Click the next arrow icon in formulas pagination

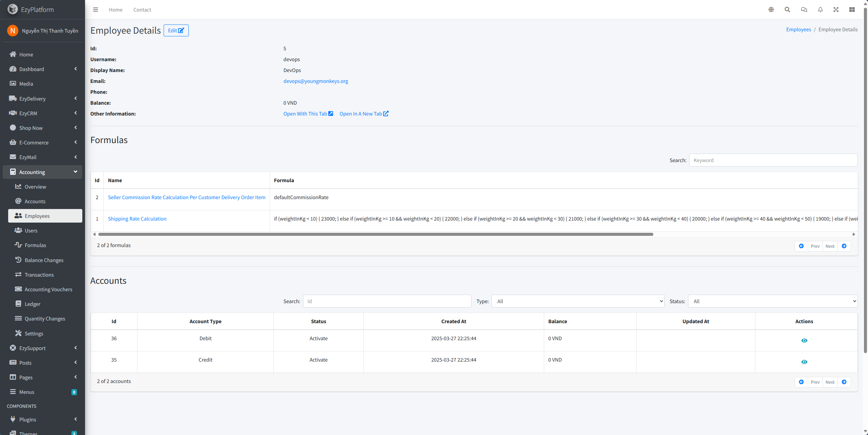pos(844,246)
